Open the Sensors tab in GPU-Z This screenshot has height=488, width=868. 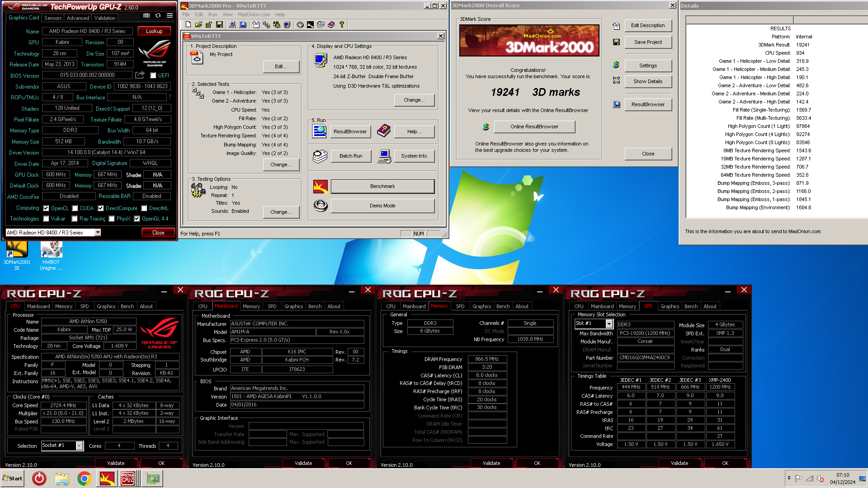[53, 18]
